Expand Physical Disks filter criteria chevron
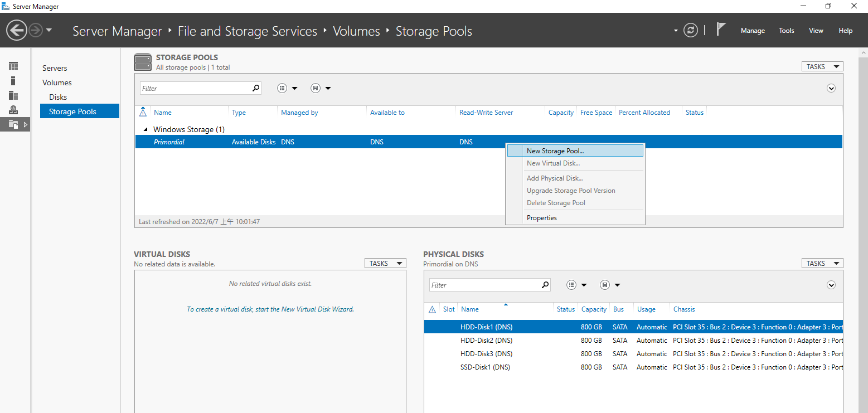Image resolution: width=868 pixels, height=413 pixels. click(x=831, y=285)
